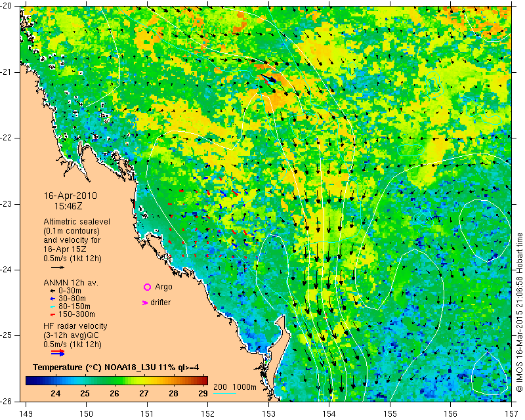Click the latitude axis label -26
This screenshot has width=525, height=420.
(6, 401)
